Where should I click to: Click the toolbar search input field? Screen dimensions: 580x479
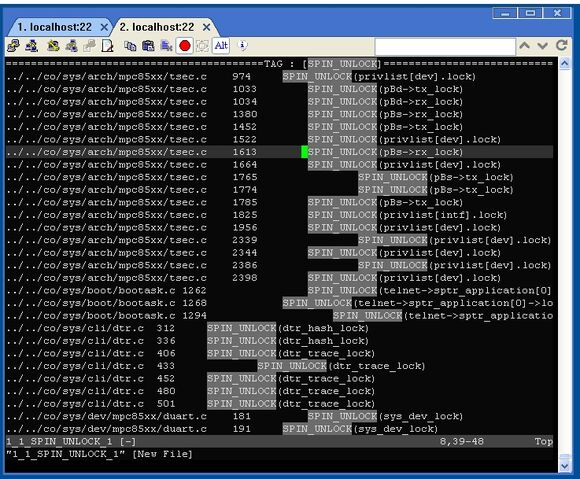pos(445,47)
